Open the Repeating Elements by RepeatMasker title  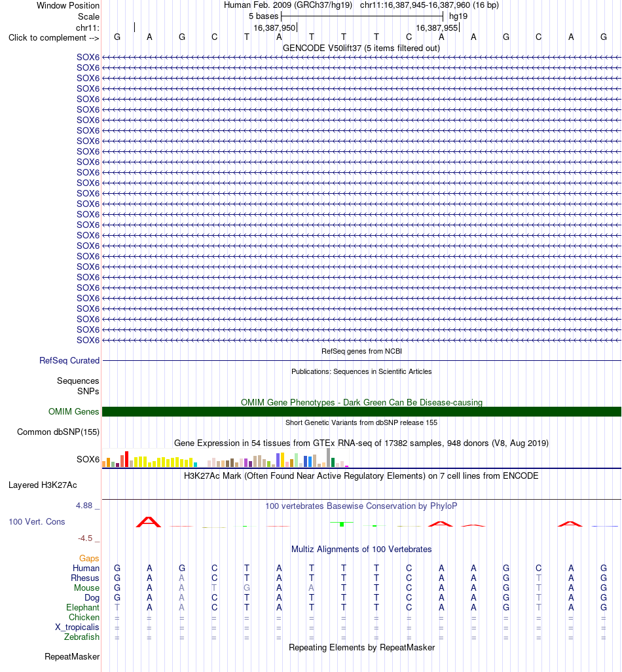(x=361, y=648)
